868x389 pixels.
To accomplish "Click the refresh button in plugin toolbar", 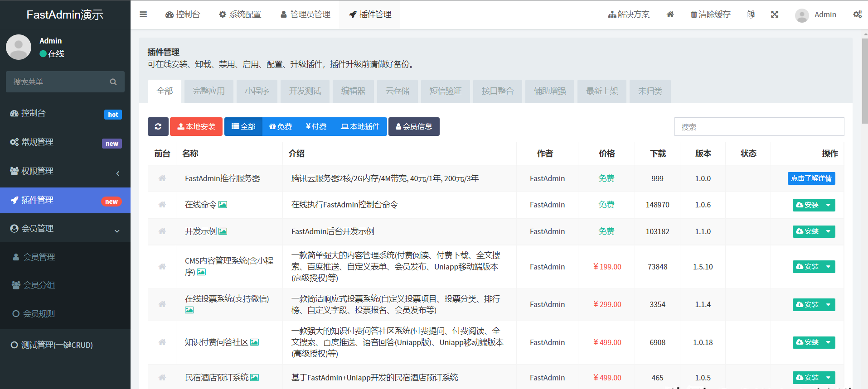I will tap(158, 126).
